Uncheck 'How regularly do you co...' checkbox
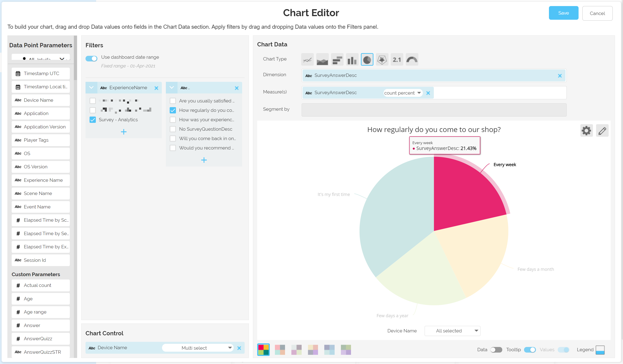 [x=173, y=110]
